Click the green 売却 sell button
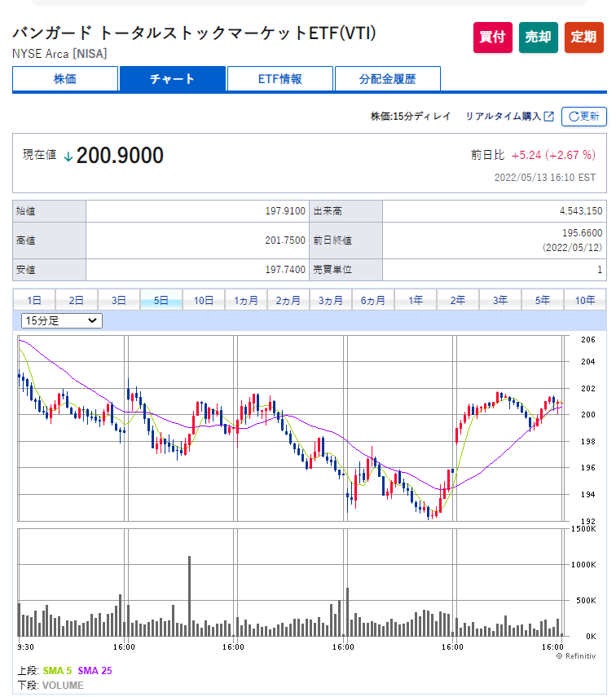616x697 pixels. tap(539, 37)
